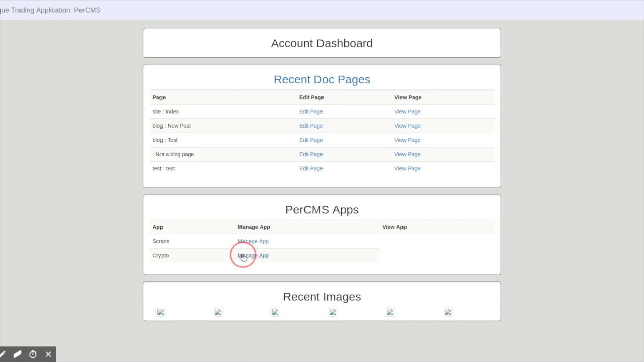
Task: Edit the blog : Test page
Action: click(x=311, y=140)
